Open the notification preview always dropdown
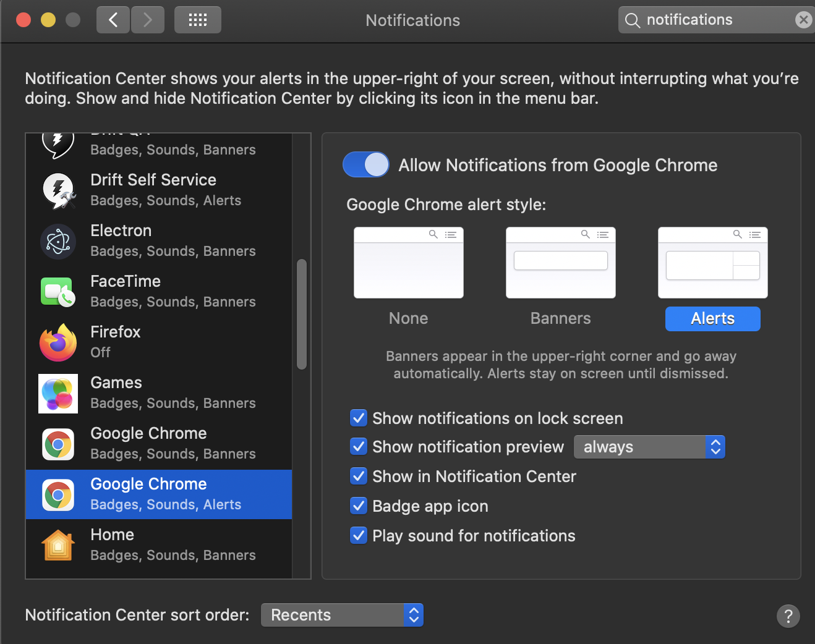The image size is (815, 644). [649, 447]
